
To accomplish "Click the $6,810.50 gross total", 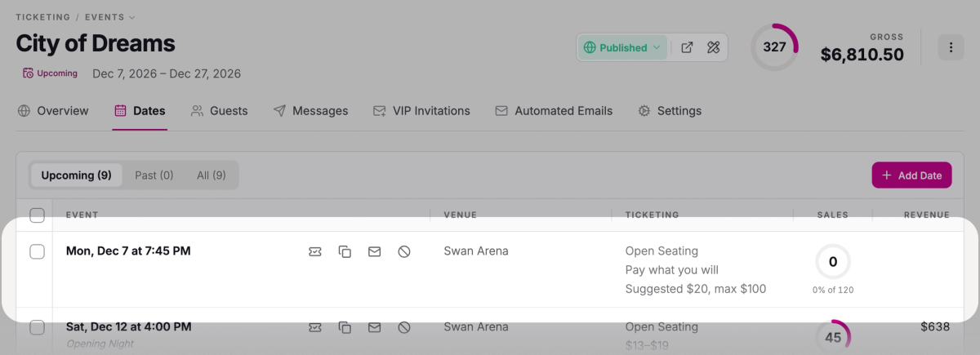I will 862,55.
